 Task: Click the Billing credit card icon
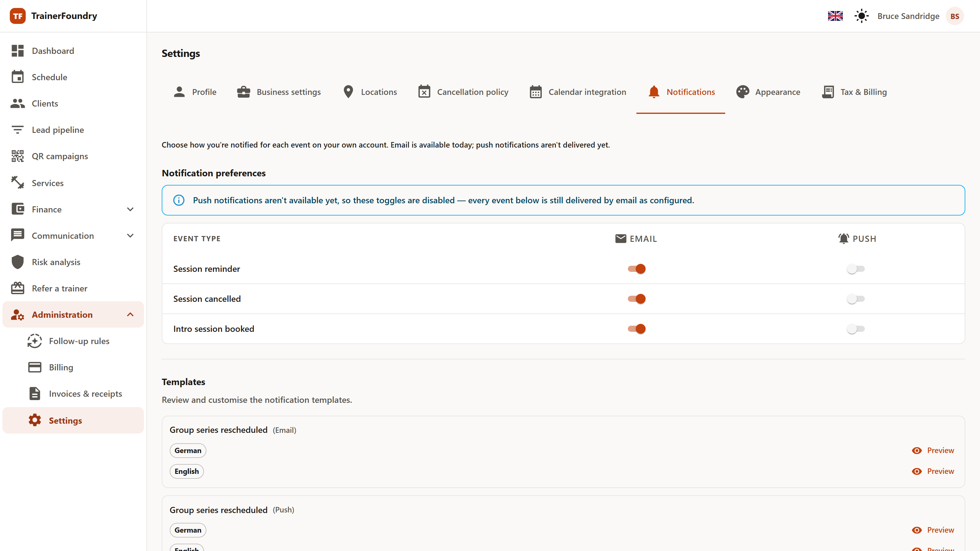(x=35, y=367)
